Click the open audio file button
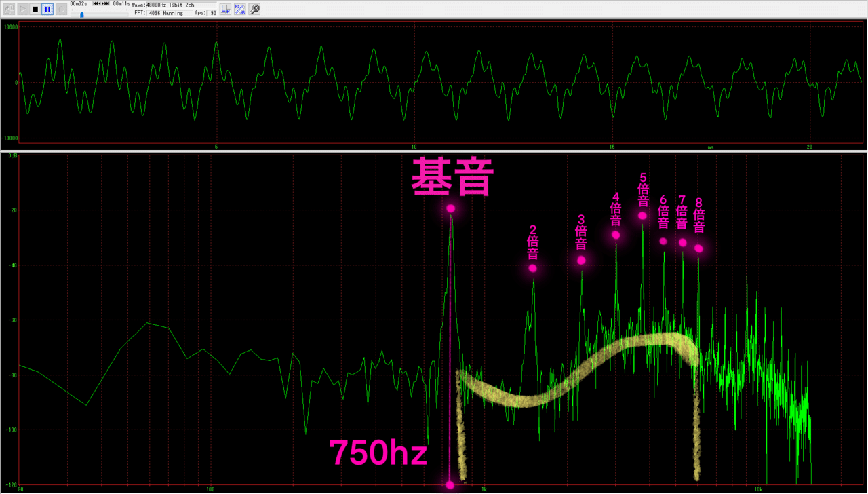 pos(9,9)
